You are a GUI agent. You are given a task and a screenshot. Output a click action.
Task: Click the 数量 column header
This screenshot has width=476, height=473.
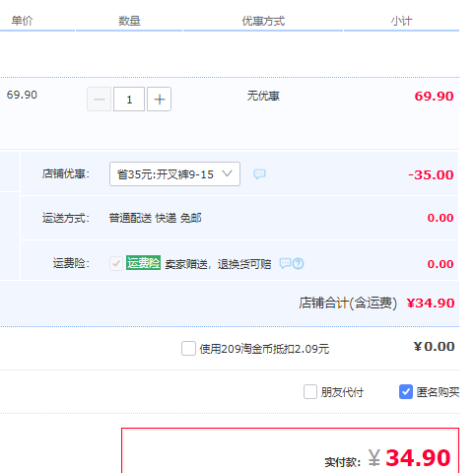point(129,21)
